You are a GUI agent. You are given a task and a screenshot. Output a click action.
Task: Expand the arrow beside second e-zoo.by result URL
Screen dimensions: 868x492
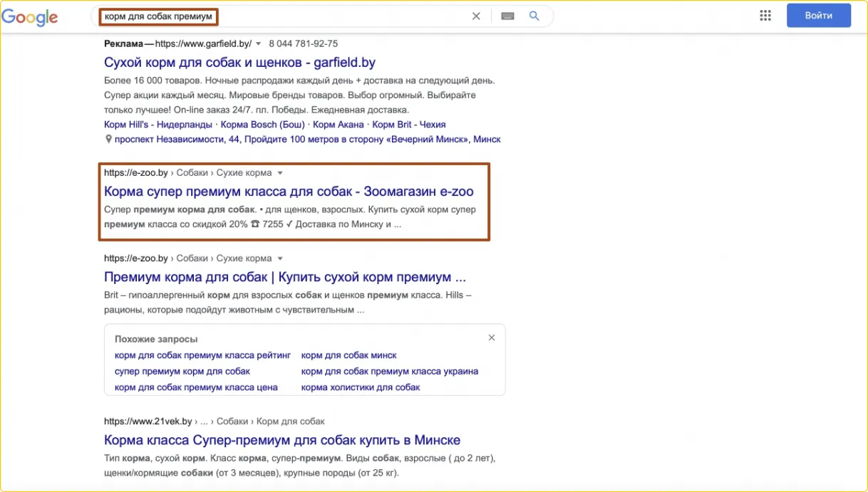tap(280, 258)
